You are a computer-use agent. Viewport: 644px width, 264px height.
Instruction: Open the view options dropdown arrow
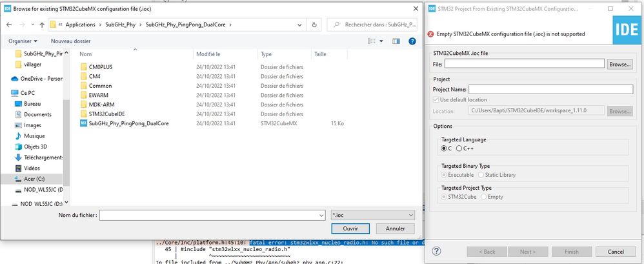coord(381,41)
